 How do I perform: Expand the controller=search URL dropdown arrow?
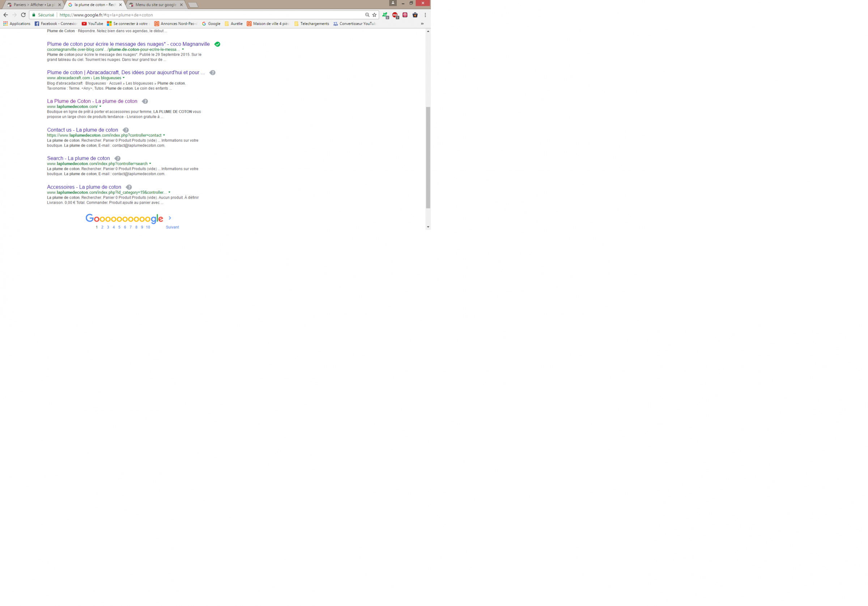coord(150,164)
